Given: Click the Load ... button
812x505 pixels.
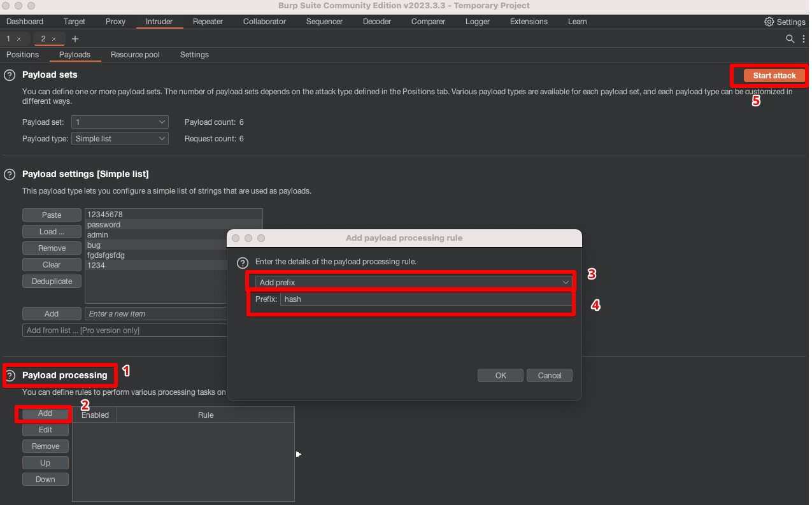Looking at the screenshot, I should 52,232.
